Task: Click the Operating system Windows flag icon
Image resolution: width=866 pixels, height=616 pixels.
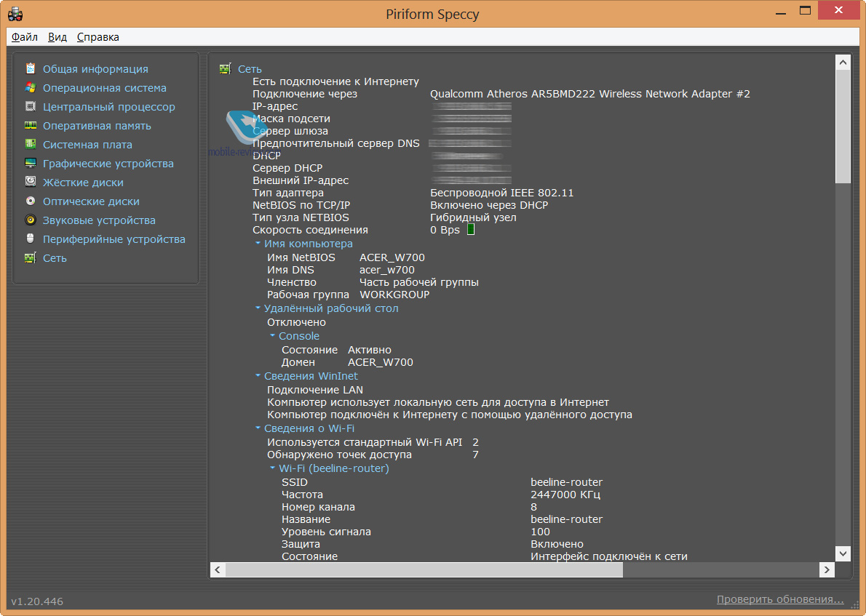Action: [x=31, y=87]
